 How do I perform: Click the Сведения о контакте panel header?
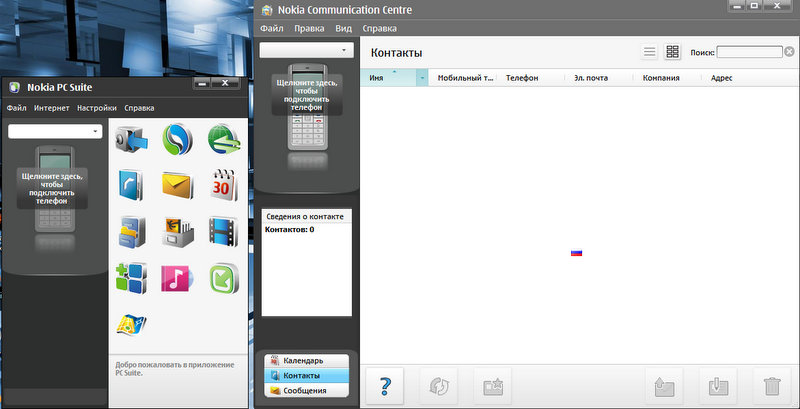click(305, 217)
